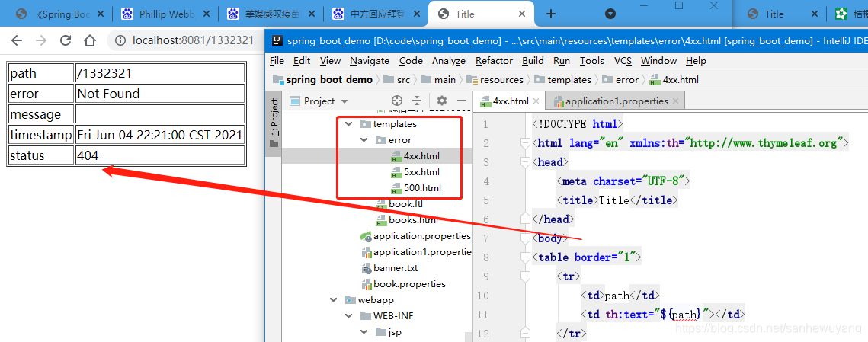Open the browser home page icon
Image resolution: width=868 pixels, height=342 pixels.
pos(90,40)
